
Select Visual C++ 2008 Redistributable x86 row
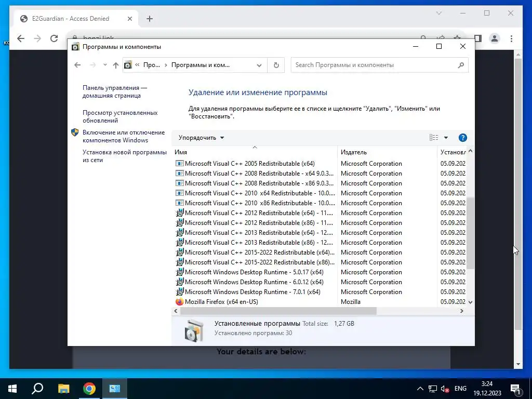(320, 183)
